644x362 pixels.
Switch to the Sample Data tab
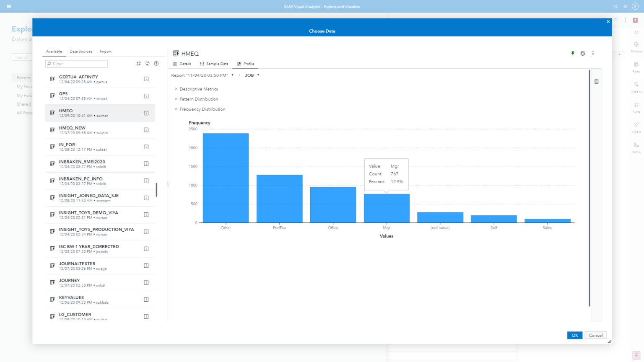point(214,64)
